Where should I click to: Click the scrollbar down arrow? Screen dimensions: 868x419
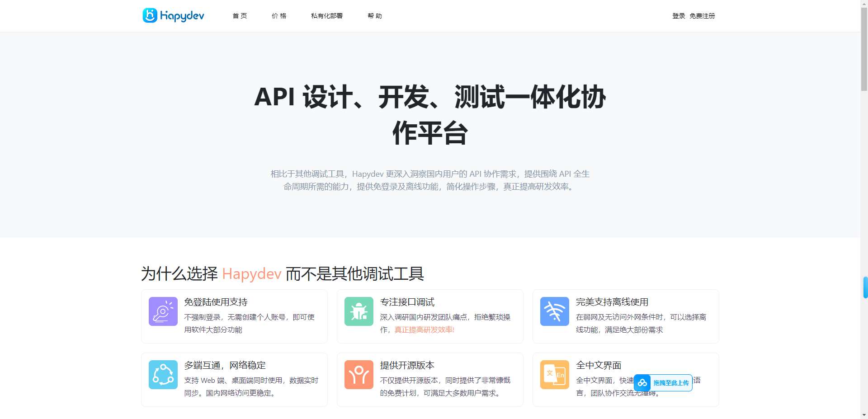tap(864, 415)
